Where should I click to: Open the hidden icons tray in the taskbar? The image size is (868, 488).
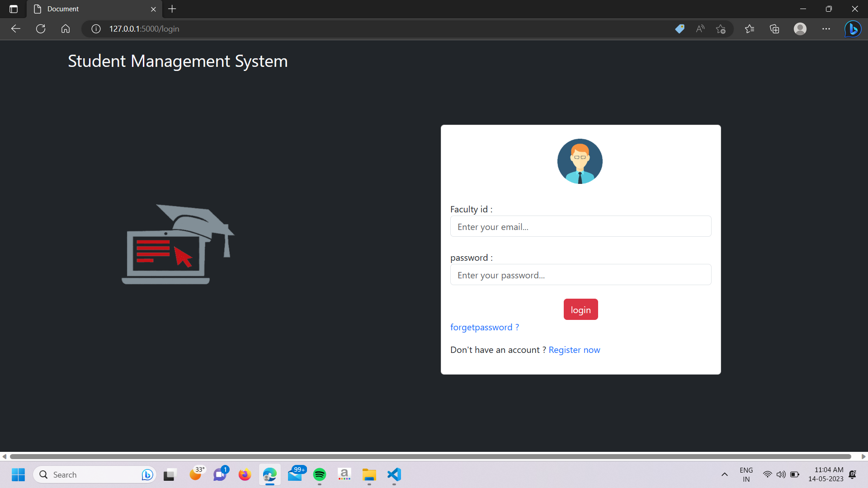[724, 474]
